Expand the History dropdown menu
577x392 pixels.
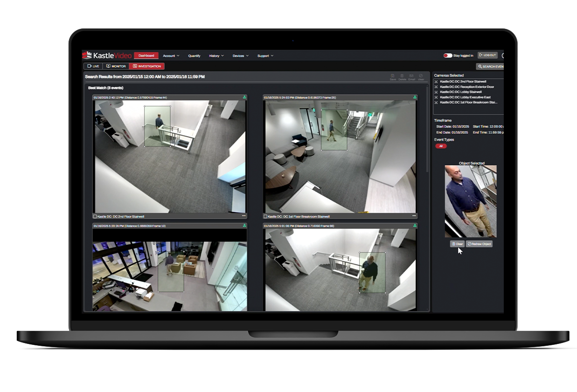216,56
